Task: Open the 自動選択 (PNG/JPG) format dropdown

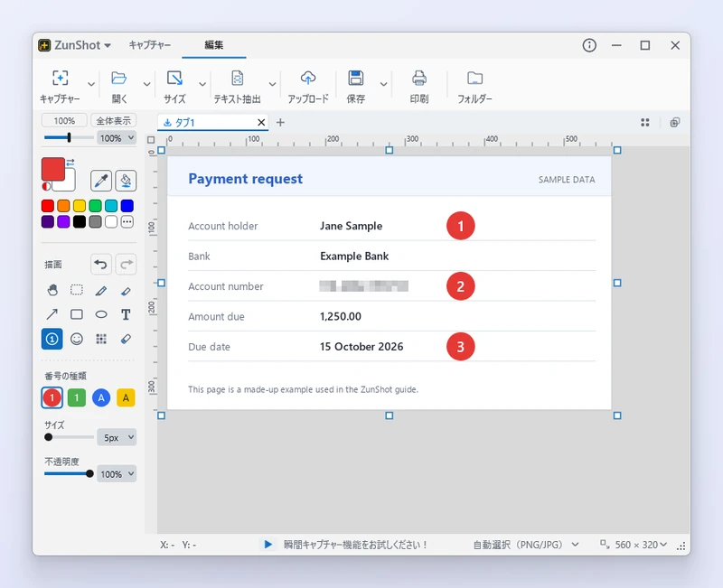Action: coord(526,545)
